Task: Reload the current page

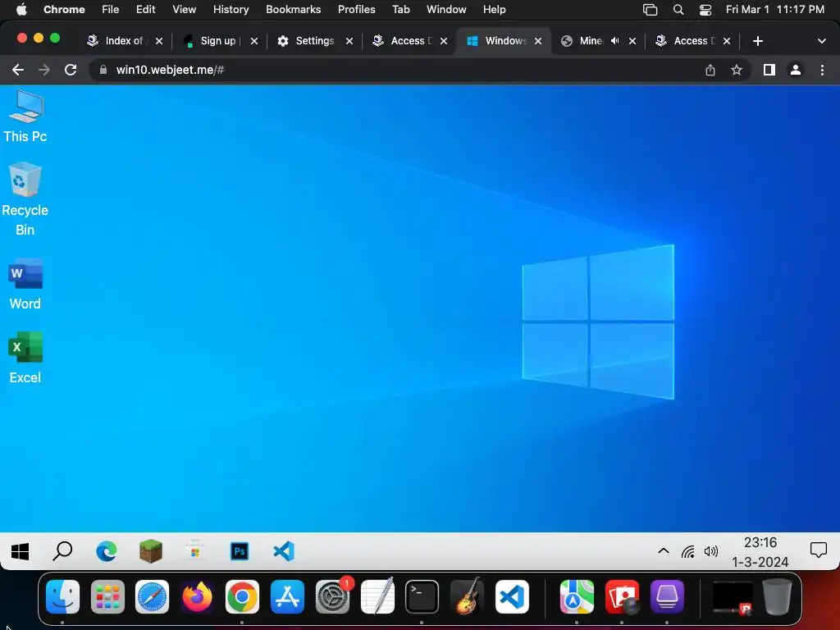Action: [x=71, y=70]
